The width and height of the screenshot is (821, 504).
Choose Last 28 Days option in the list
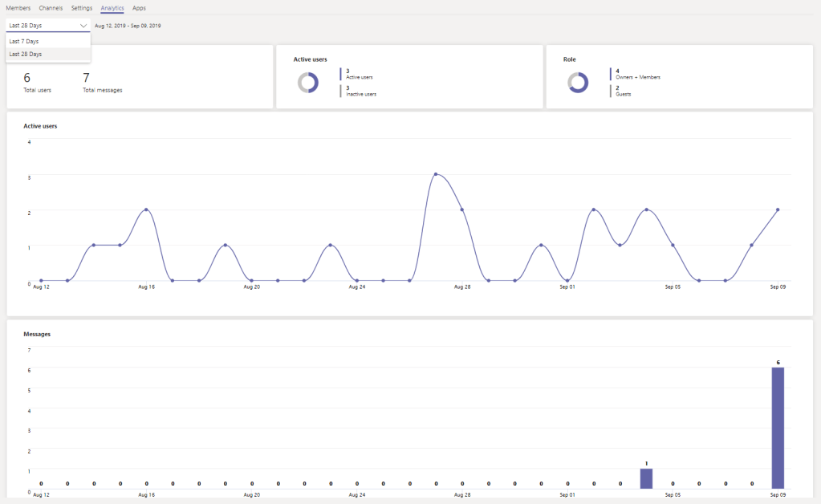[x=26, y=54]
